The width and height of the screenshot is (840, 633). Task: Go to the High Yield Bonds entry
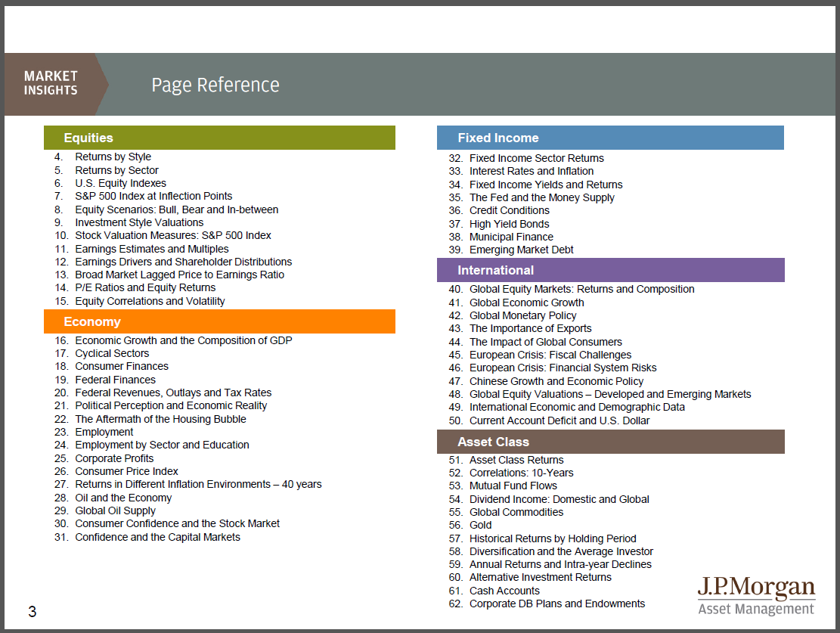pos(509,224)
